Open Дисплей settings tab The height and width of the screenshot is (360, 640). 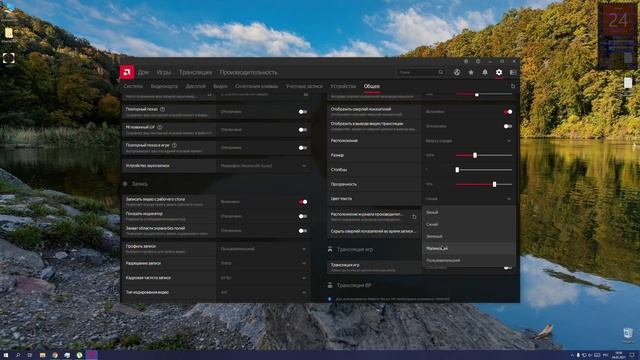(196, 86)
